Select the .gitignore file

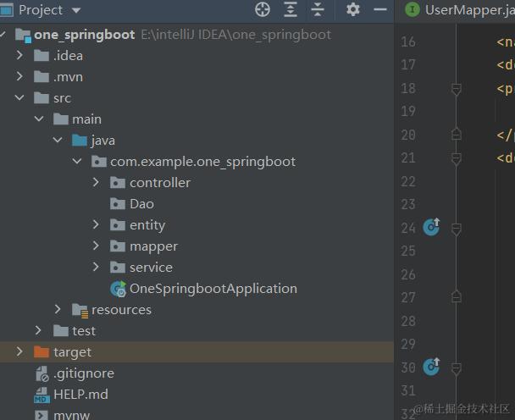point(83,373)
